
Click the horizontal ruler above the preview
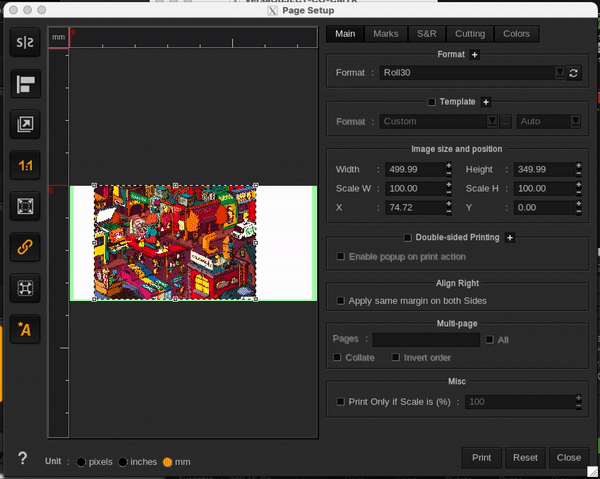coord(193,37)
